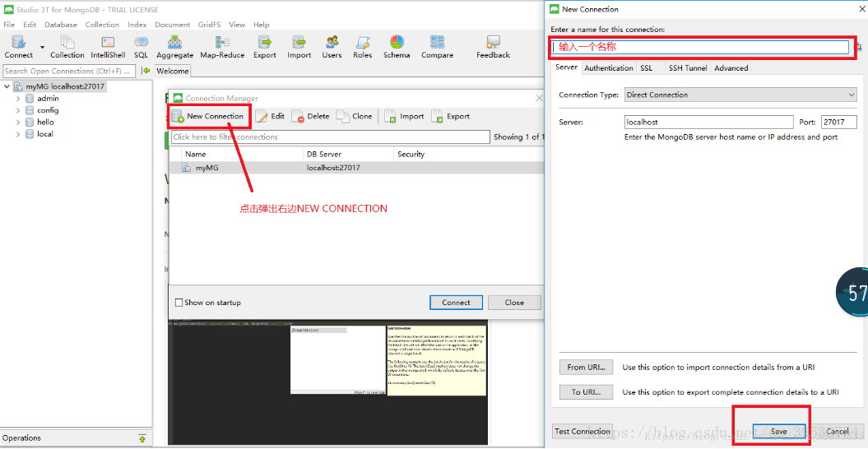
Task: Click the green Operations panel arrow icon
Action: (x=142, y=438)
